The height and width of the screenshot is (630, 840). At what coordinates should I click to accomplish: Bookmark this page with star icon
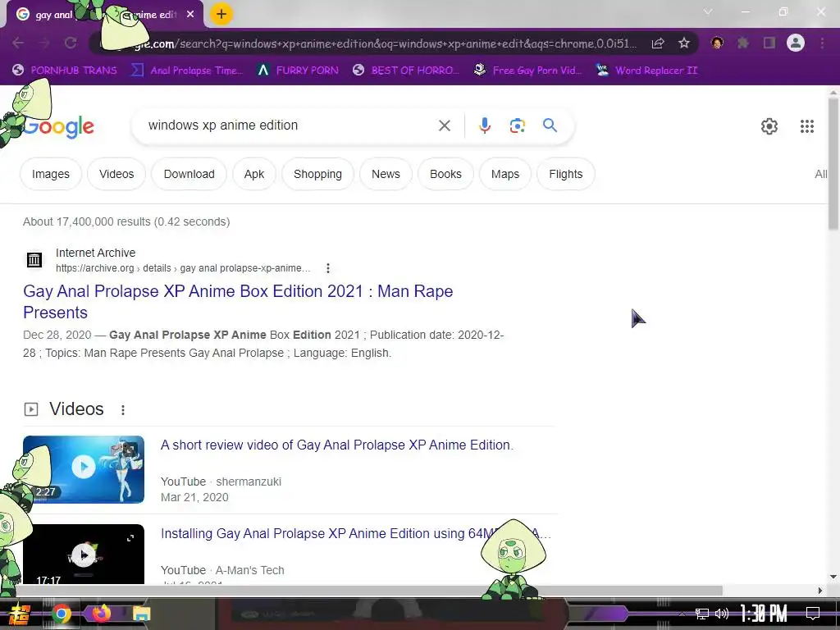(684, 43)
